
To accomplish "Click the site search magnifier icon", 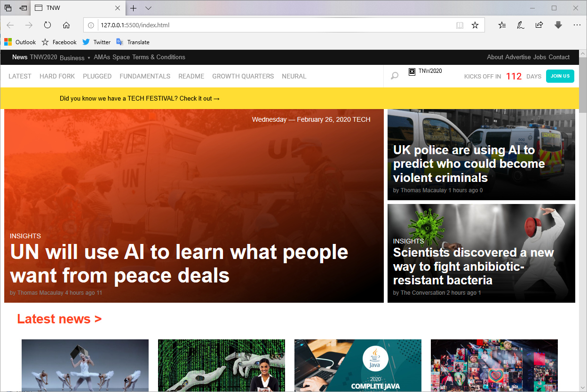I will (x=395, y=76).
